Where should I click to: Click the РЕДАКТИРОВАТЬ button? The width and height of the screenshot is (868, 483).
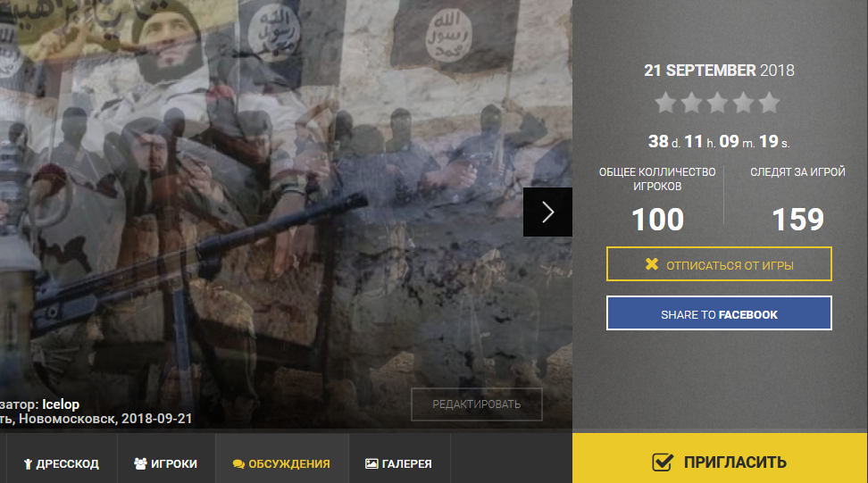click(x=477, y=404)
